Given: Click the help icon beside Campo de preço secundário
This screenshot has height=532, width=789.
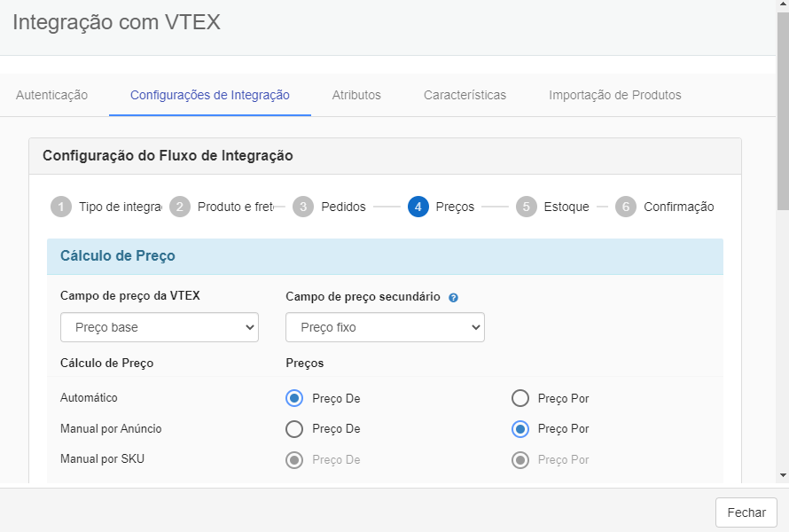Looking at the screenshot, I should [453, 297].
